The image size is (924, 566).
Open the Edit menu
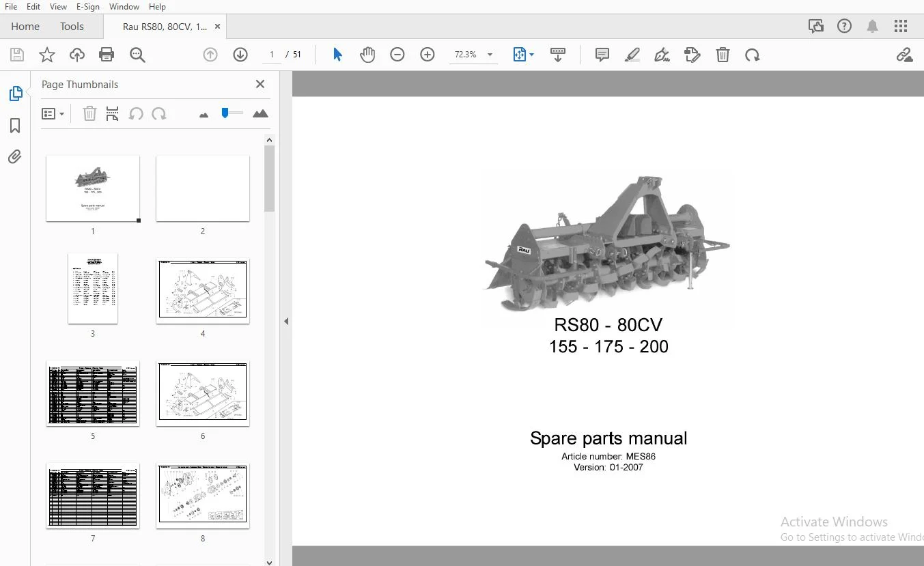point(33,7)
